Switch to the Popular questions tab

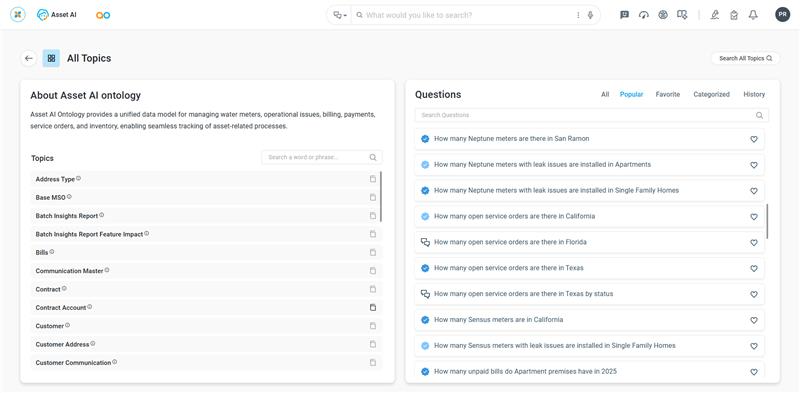click(x=632, y=94)
